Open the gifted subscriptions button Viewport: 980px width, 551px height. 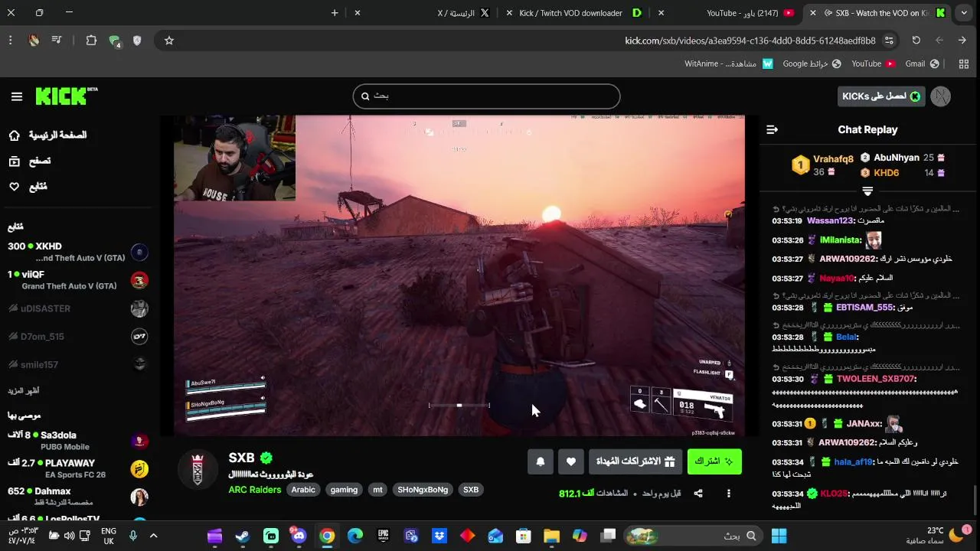coord(635,461)
